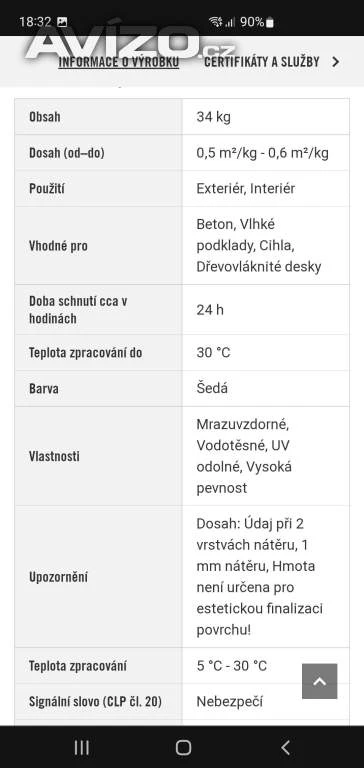Screen dimensions: 364x768
Task: Click the Upozornění warning text cell
Action: pos(266,576)
